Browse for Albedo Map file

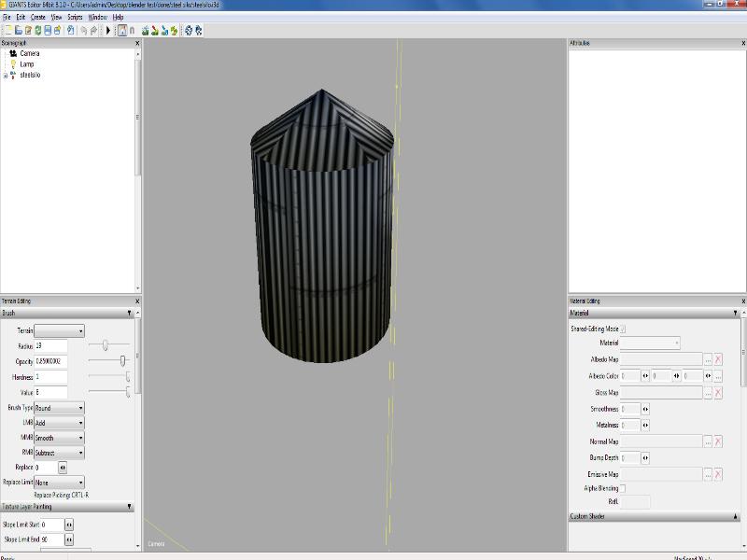(708, 359)
